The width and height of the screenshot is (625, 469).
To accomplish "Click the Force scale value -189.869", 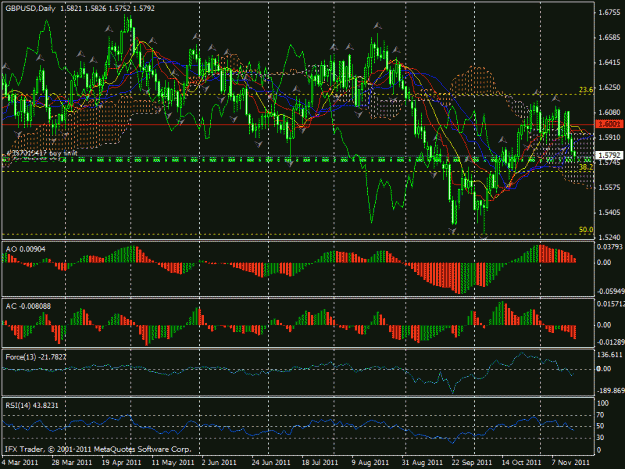I will 610,390.
